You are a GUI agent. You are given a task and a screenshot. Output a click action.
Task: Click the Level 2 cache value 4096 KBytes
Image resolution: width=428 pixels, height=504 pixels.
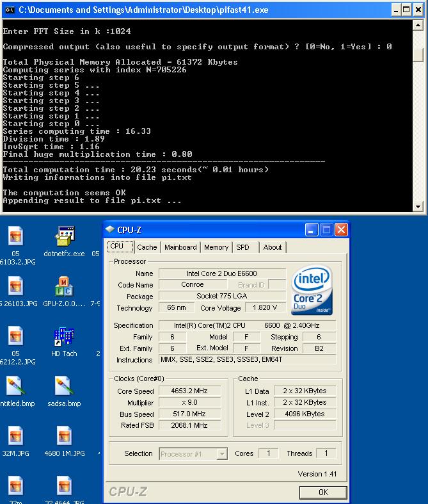305,414
